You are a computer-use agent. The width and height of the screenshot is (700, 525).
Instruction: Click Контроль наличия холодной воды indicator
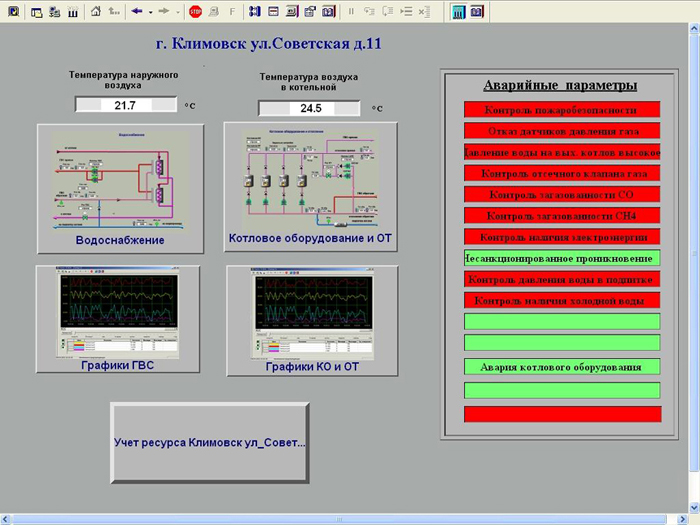tap(562, 300)
